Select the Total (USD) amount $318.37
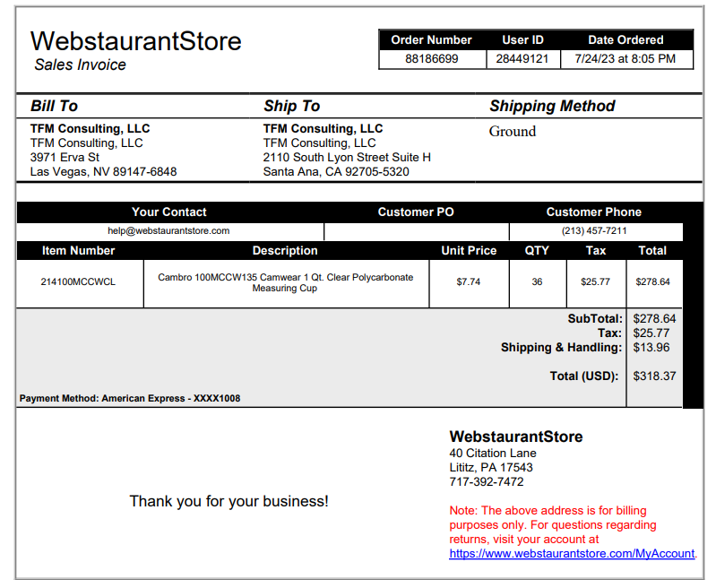 [x=654, y=376]
